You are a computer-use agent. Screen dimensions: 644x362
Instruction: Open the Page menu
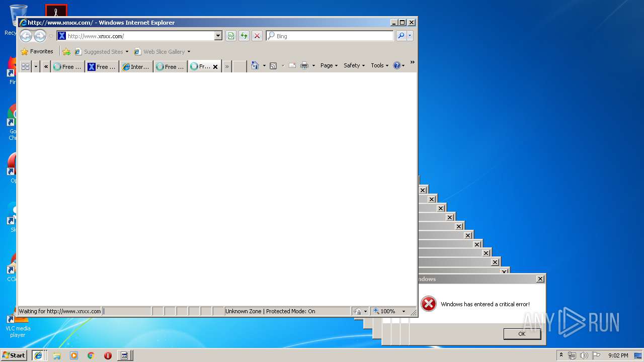tap(329, 65)
